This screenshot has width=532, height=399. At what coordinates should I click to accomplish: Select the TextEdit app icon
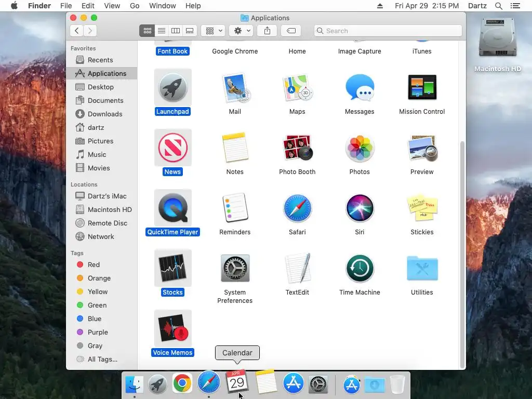[x=298, y=268]
